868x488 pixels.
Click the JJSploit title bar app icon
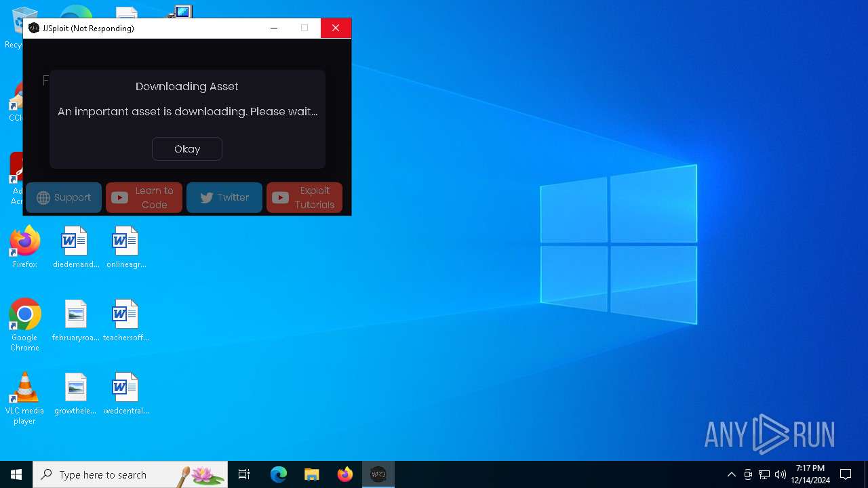34,28
